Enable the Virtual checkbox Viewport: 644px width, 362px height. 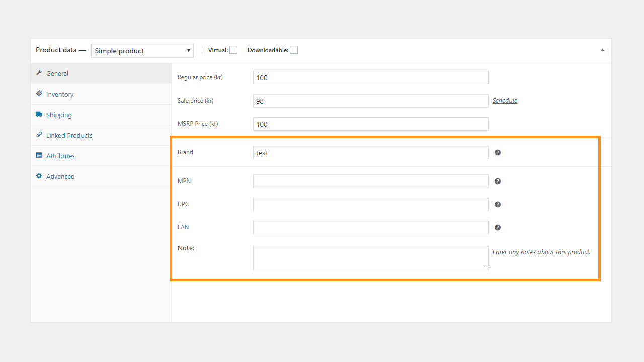pos(233,50)
